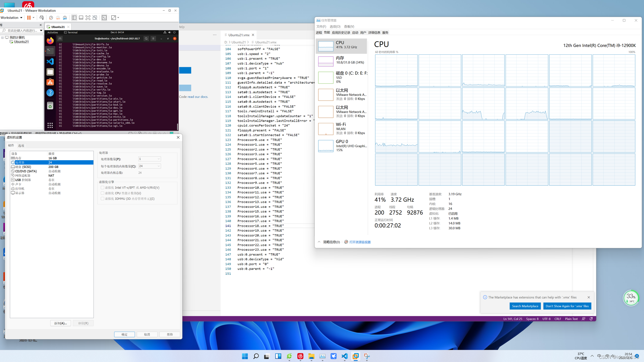Viewport: 644px width, 362px height.
Task: Click the Search Marketplace button
Action: pyautogui.click(x=525, y=306)
